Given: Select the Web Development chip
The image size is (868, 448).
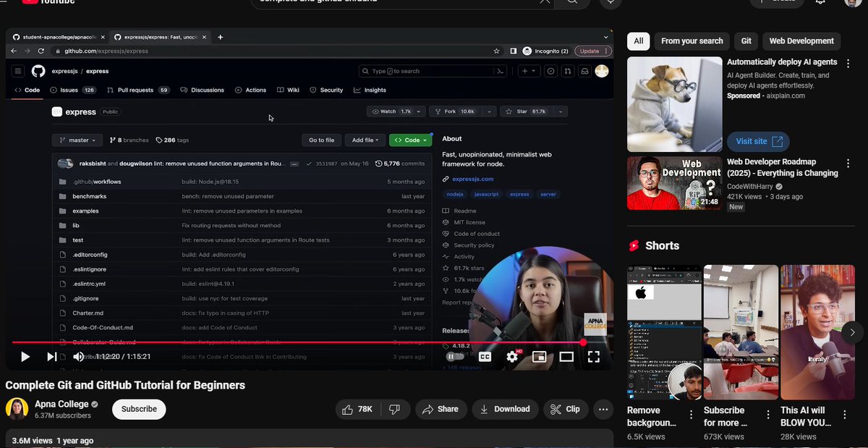Looking at the screenshot, I should coord(801,41).
